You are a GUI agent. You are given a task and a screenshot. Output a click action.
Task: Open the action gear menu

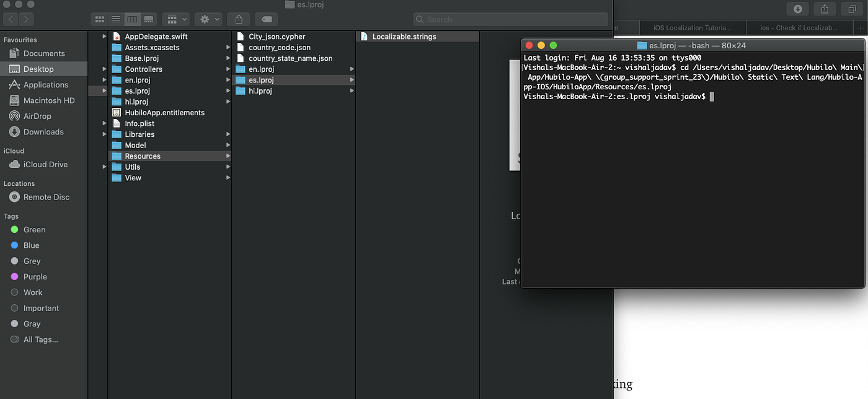(x=205, y=19)
